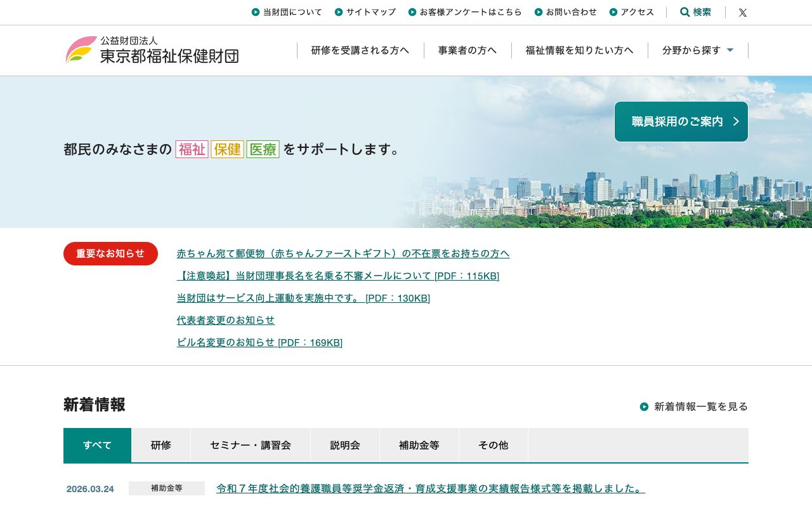Open the その他 news tab
The width and height of the screenshot is (812, 508).
coord(493,445)
